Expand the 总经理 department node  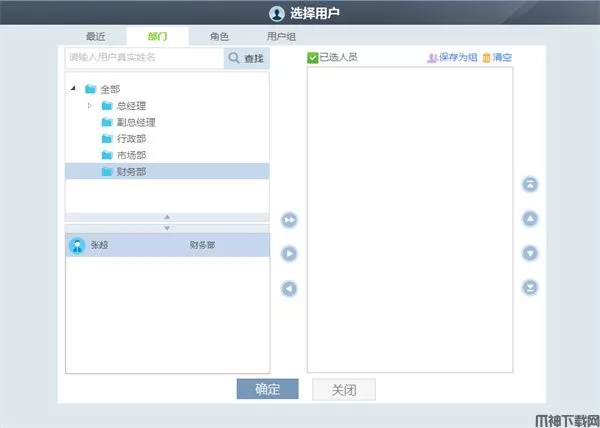click(x=90, y=105)
